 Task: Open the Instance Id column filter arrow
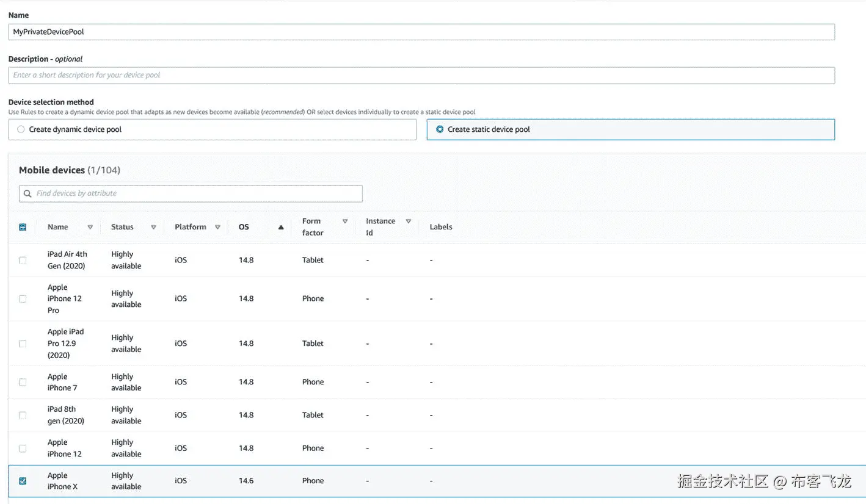coord(409,221)
